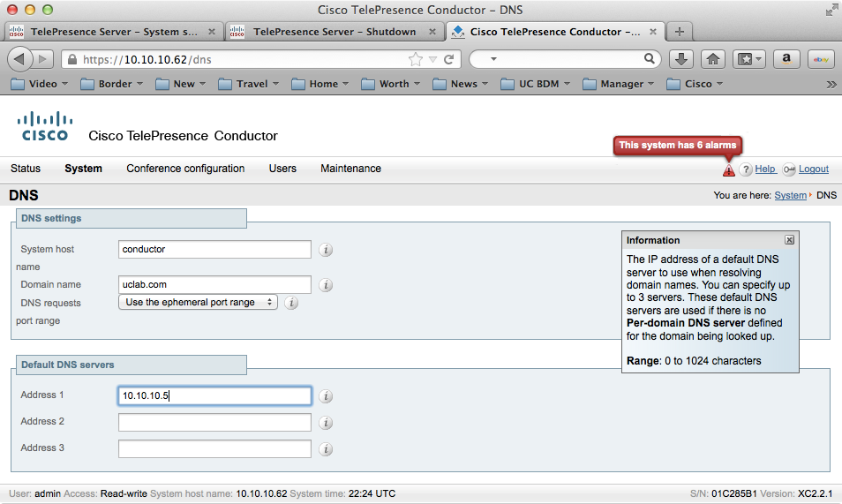The height and width of the screenshot is (504, 842).
Task: Click the Address 3 input field
Action: (214, 448)
